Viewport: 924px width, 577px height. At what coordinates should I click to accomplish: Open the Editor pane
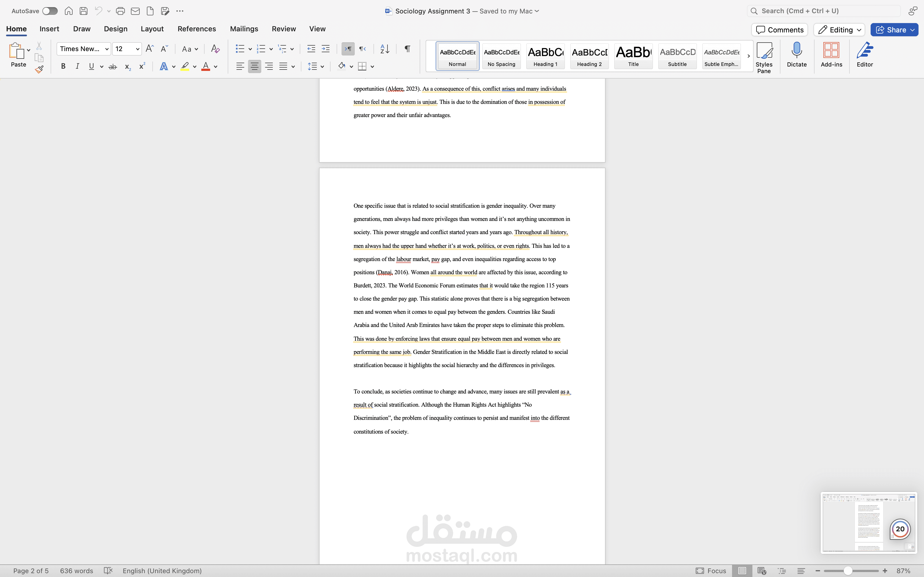pyautogui.click(x=864, y=55)
